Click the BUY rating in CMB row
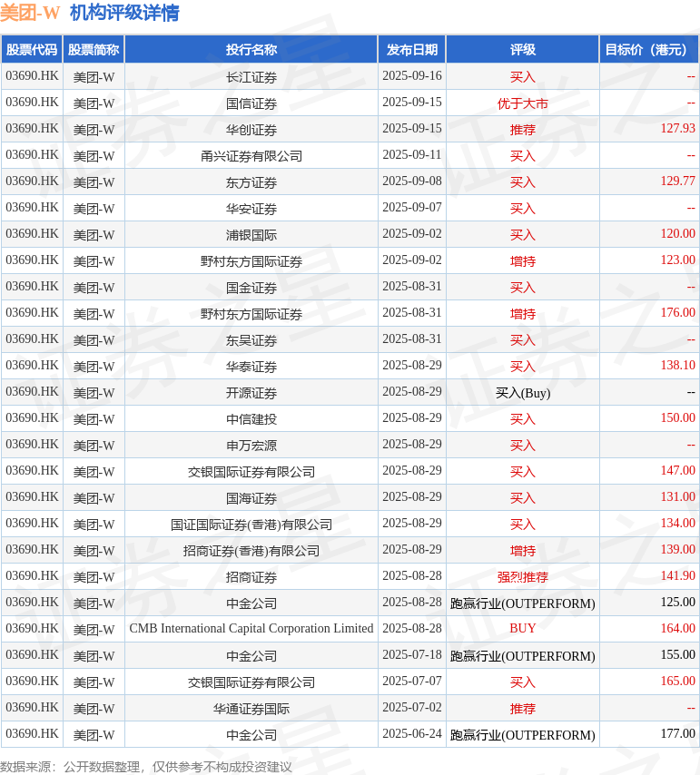The width and height of the screenshot is (700, 775). (x=523, y=628)
